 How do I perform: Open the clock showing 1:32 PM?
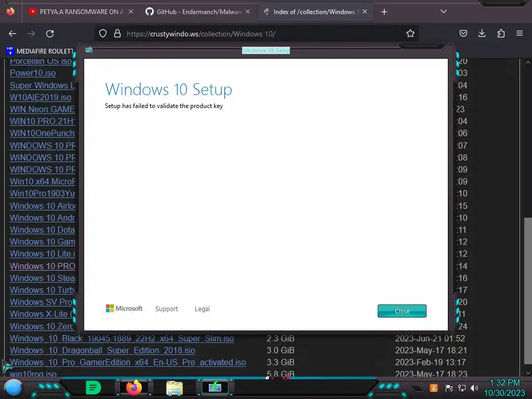[504, 388]
